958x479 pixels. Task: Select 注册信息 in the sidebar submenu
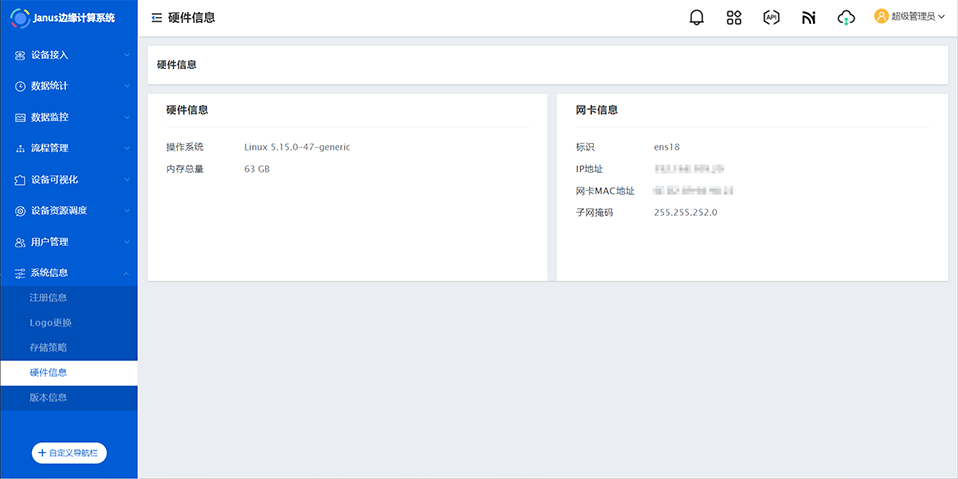(x=49, y=298)
